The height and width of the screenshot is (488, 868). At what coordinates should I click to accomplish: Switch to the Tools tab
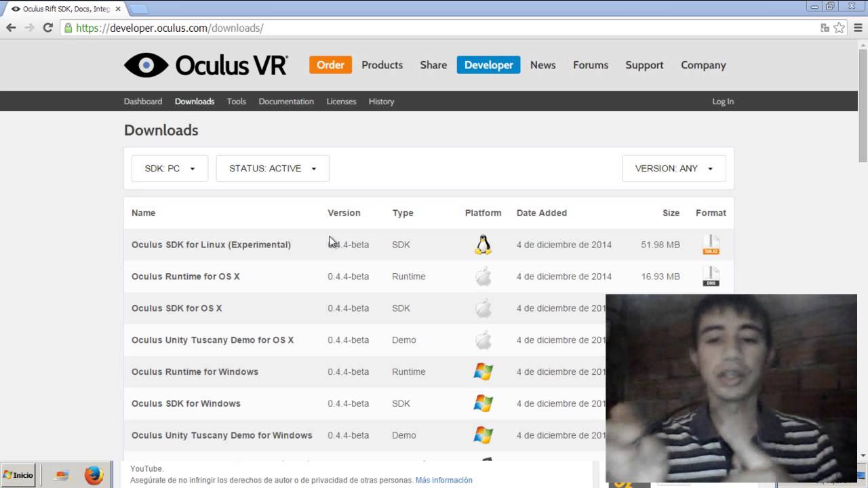(237, 102)
